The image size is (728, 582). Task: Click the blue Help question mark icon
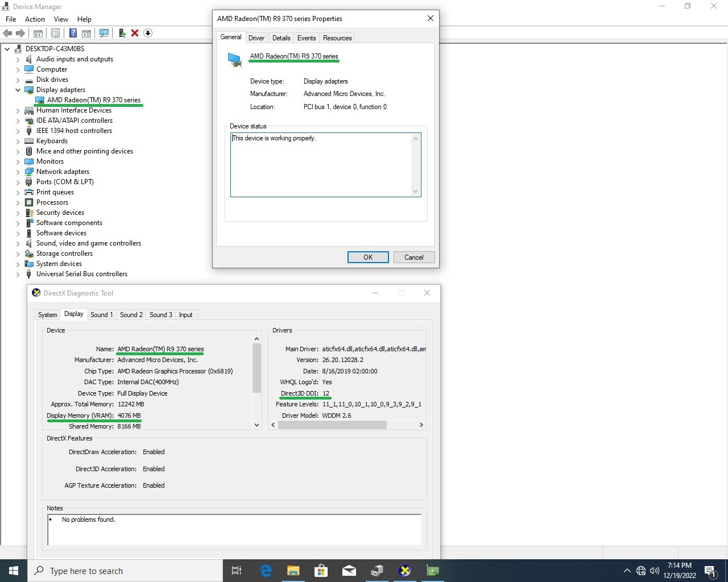tap(73, 33)
